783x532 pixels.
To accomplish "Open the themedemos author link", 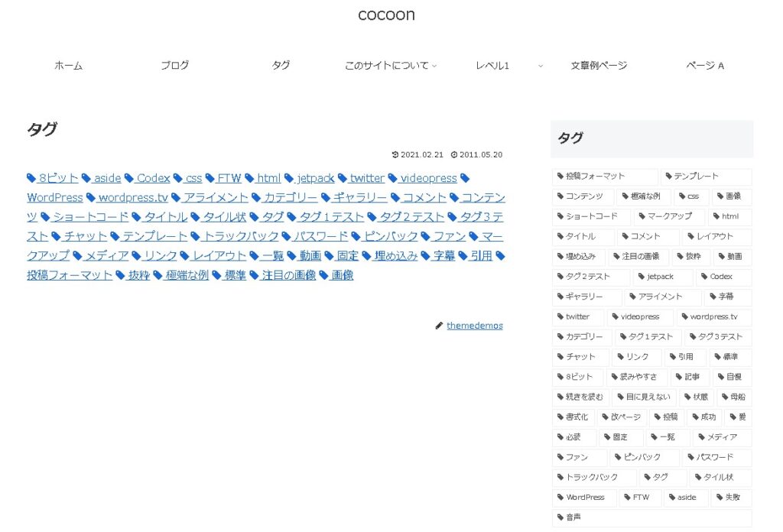I will 475,326.
